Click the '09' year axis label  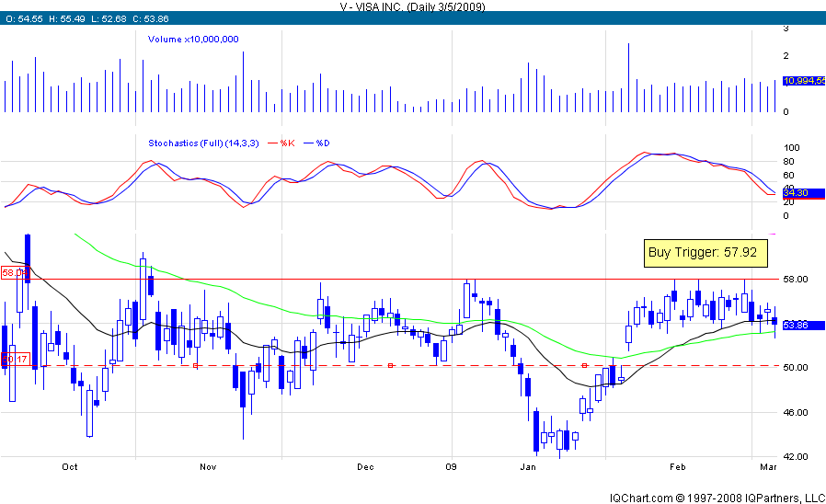coord(451,466)
